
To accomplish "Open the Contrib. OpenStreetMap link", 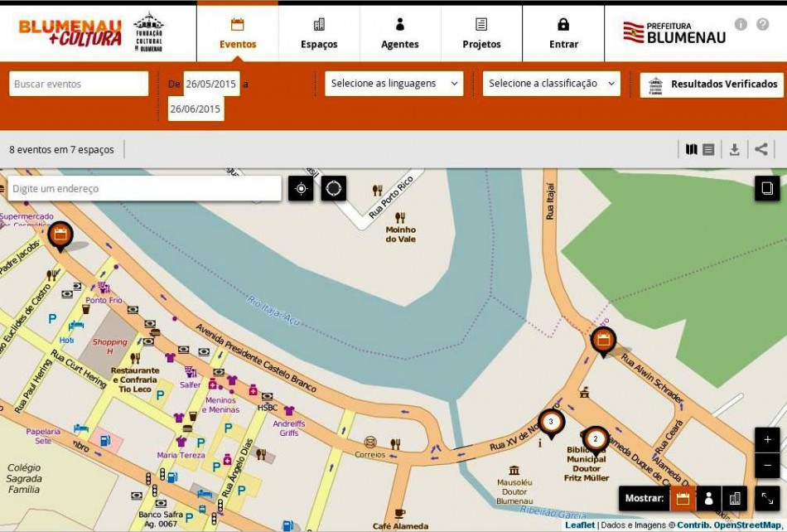I will [x=729, y=525].
